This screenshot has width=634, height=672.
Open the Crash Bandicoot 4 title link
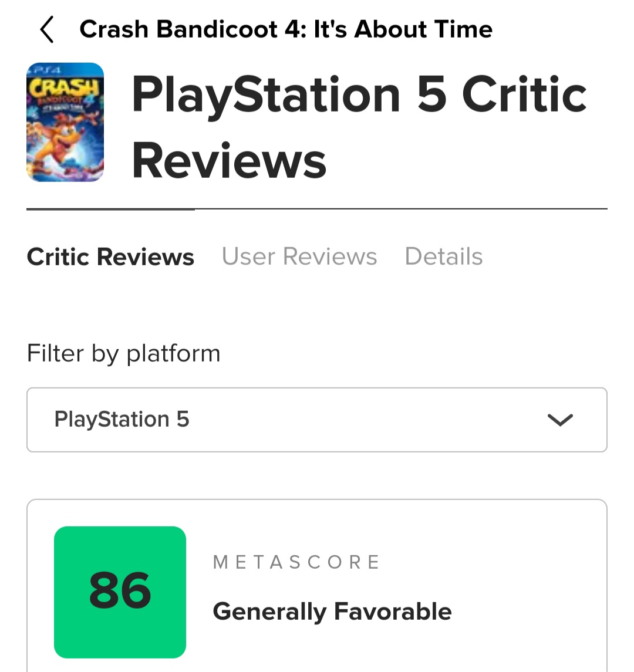point(286,29)
